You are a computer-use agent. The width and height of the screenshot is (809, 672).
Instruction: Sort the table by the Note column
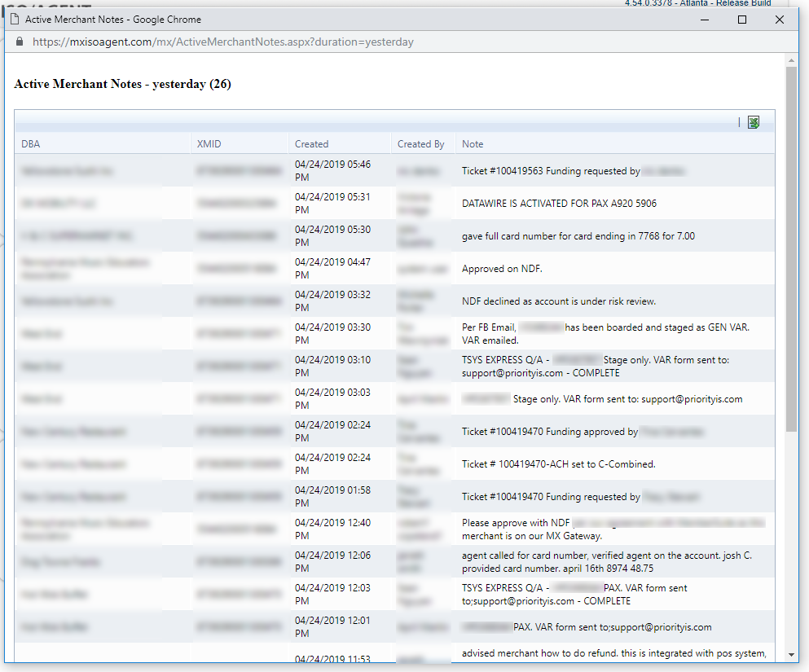(x=473, y=143)
